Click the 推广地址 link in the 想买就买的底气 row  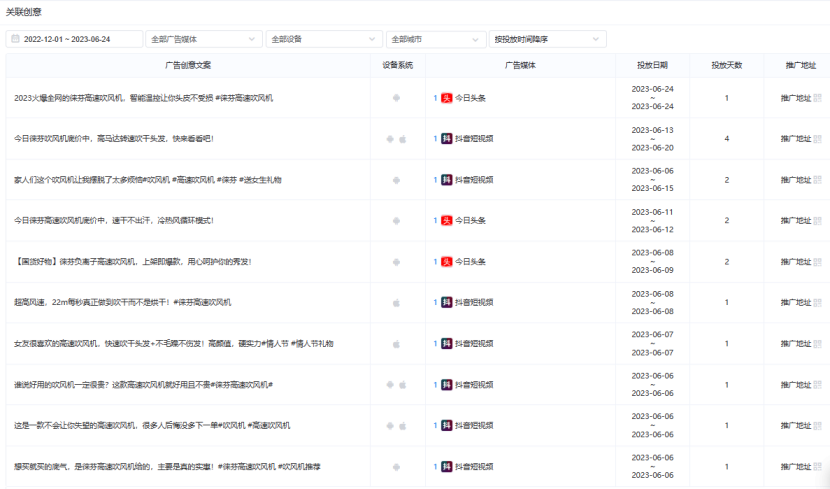[x=796, y=467]
